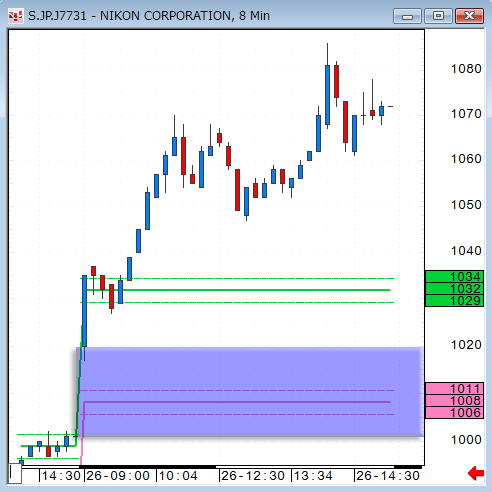Click the 26-14:30 time axis label
This screenshot has width=492, height=492.
click(x=388, y=476)
